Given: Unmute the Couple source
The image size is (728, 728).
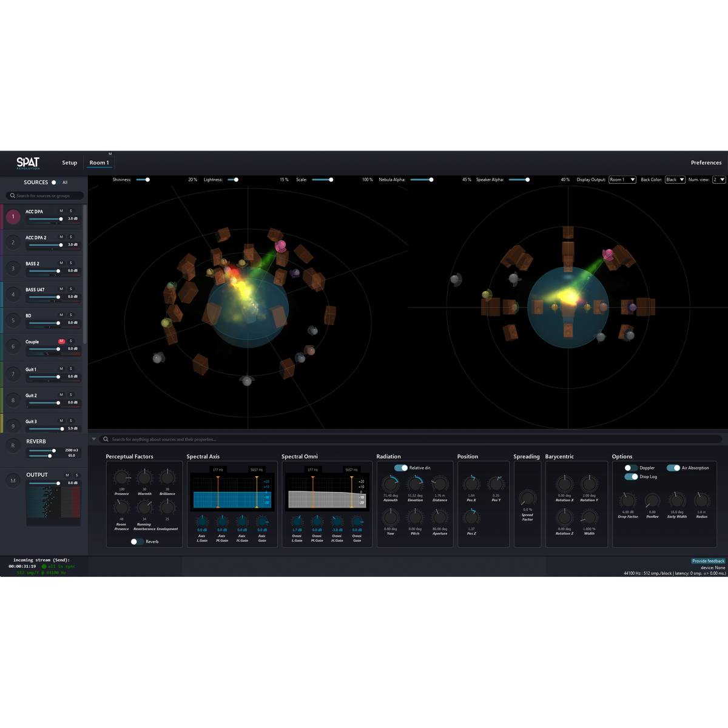Looking at the screenshot, I should (x=61, y=341).
